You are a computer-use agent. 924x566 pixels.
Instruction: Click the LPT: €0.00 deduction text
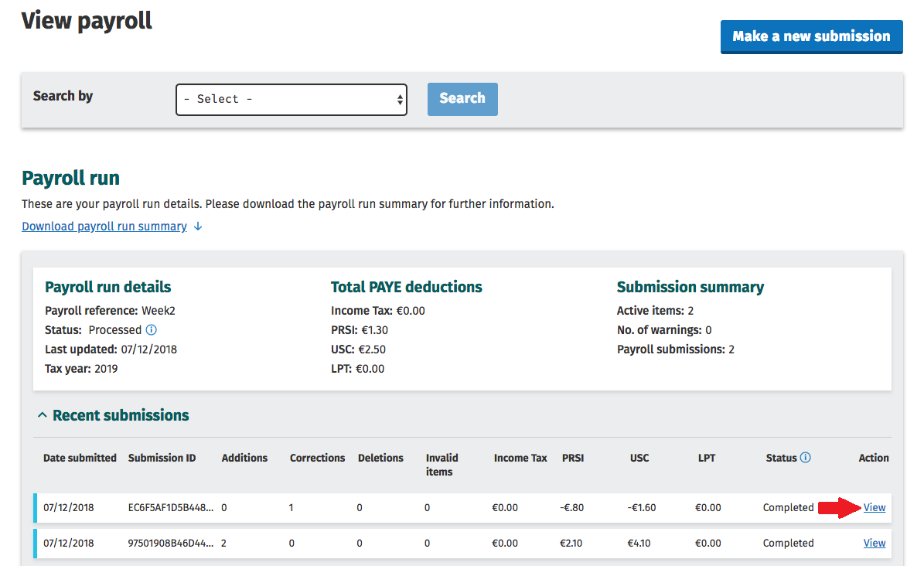coord(358,369)
